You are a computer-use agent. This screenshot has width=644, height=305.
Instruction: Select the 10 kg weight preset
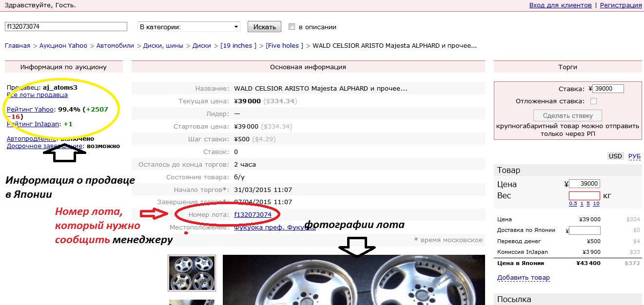tap(596, 204)
